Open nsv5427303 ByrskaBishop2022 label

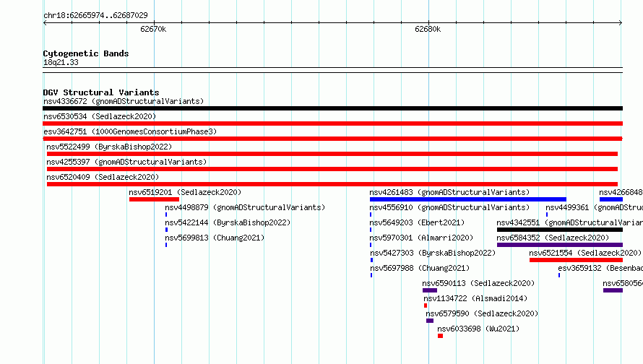[433, 253]
